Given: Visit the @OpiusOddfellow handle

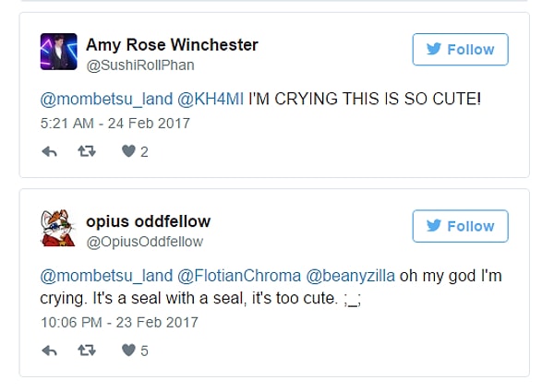Looking at the screenshot, I should (144, 242).
